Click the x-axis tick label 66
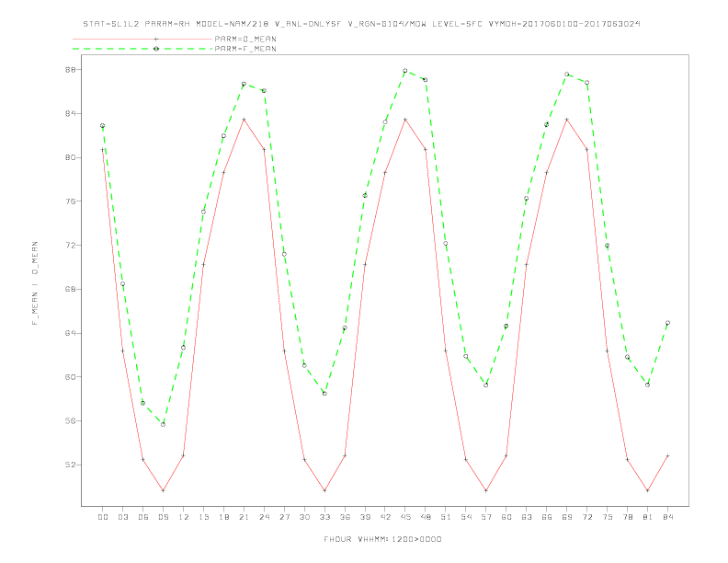The height and width of the screenshot is (563, 728). point(547,517)
